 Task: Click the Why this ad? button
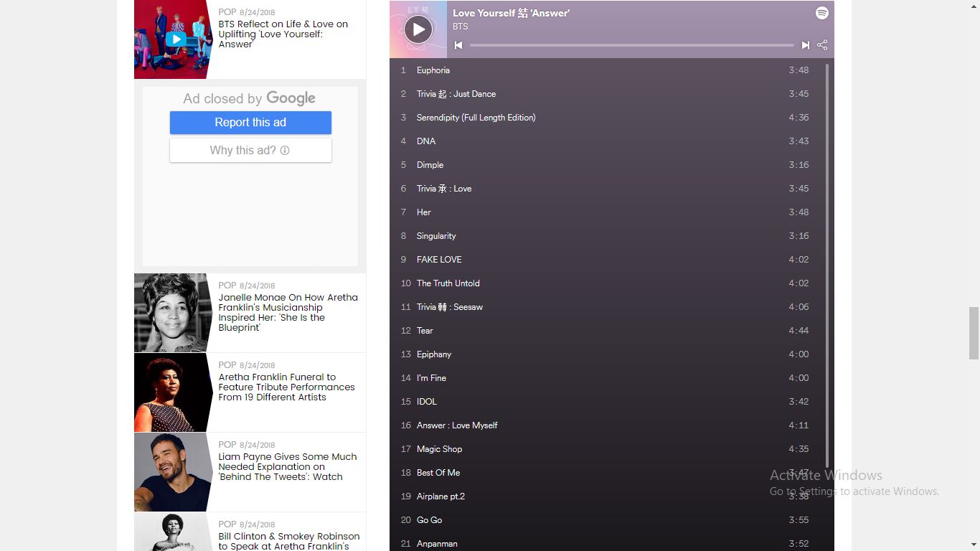tap(250, 151)
